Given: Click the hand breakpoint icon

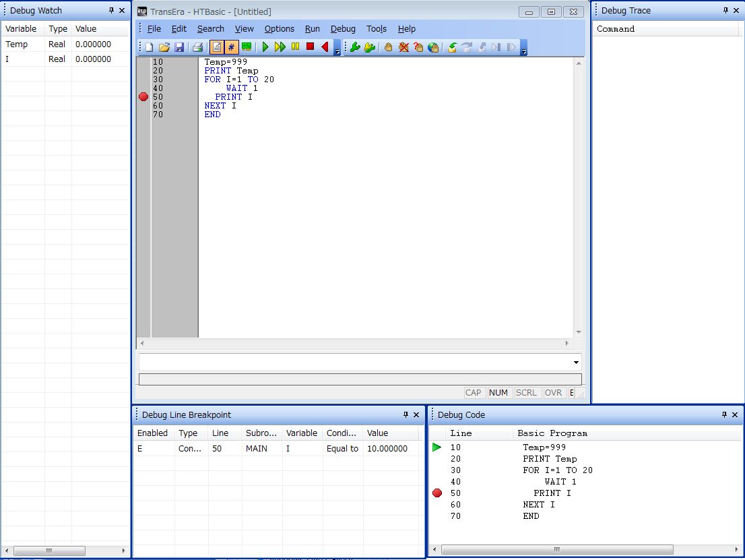Looking at the screenshot, I should tap(388, 47).
